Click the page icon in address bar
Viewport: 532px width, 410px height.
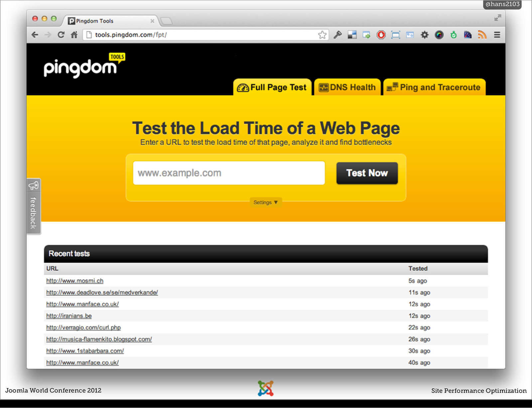(x=89, y=35)
